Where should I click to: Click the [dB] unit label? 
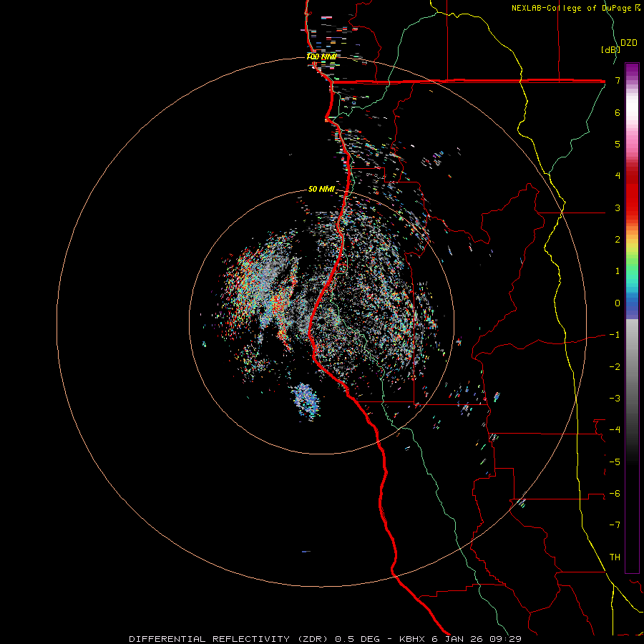point(610,49)
